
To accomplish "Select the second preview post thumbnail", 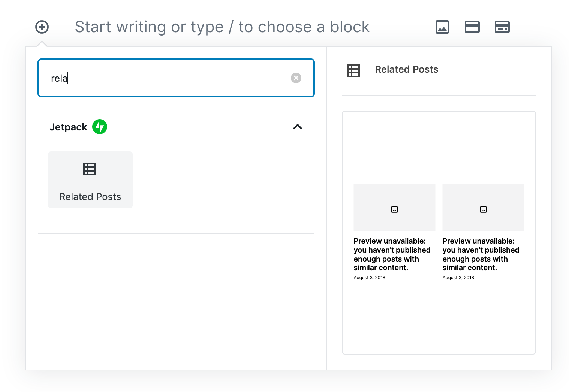I will pos(483,208).
